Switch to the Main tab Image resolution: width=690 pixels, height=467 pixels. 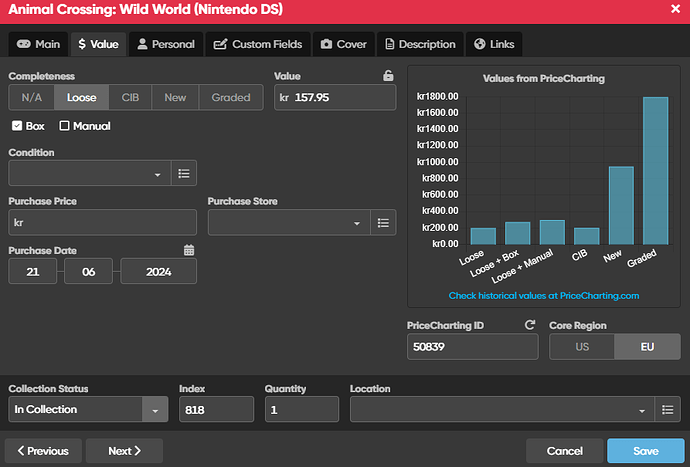38,44
